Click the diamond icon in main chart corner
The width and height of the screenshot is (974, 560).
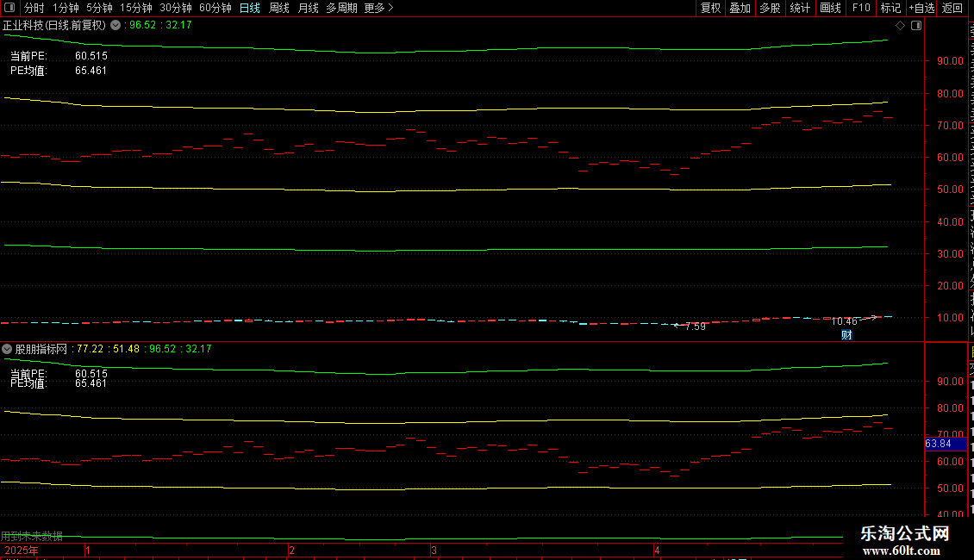point(900,26)
